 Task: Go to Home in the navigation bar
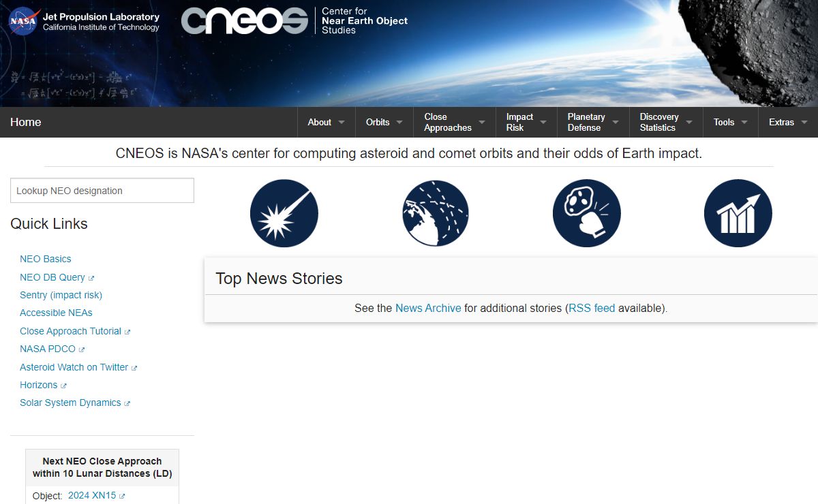(26, 122)
